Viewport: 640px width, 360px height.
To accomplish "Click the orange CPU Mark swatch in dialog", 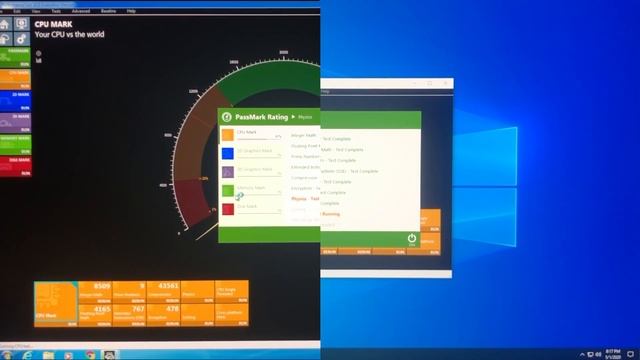I will (228, 135).
